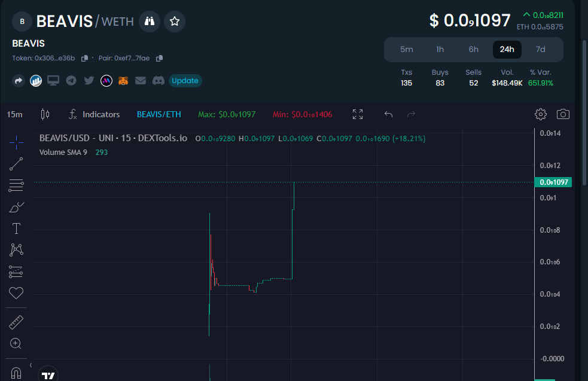Viewport: 588px width, 381px height.
Task: Click the current price label 0.0₉1097 on axis
Action: 553,182
